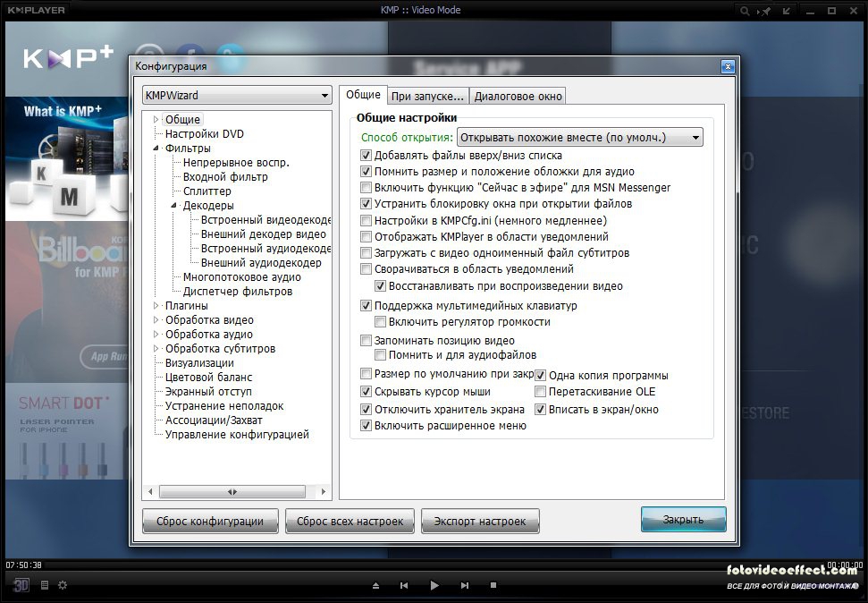Toggle "Устранить блокировку окна при открытии файлов"
The width and height of the screenshot is (868, 603).
[x=366, y=203]
